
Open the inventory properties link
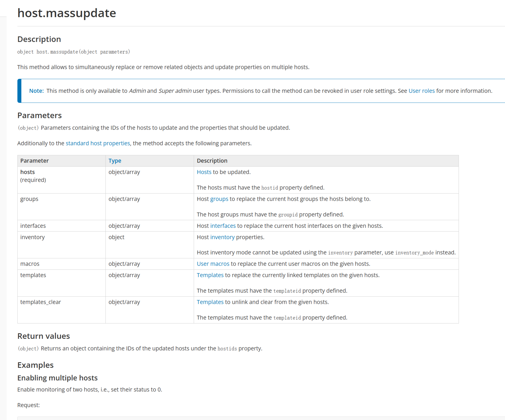click(222, 237)
